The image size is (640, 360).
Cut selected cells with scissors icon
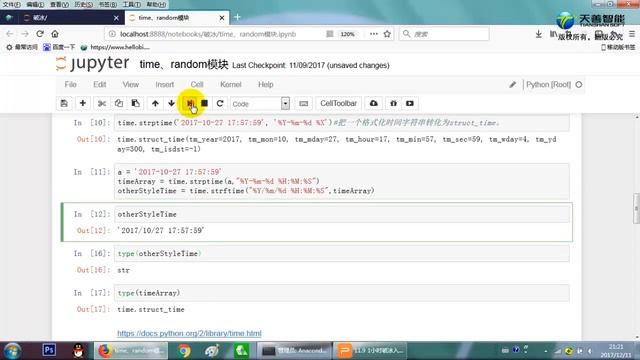click(102, 104)
